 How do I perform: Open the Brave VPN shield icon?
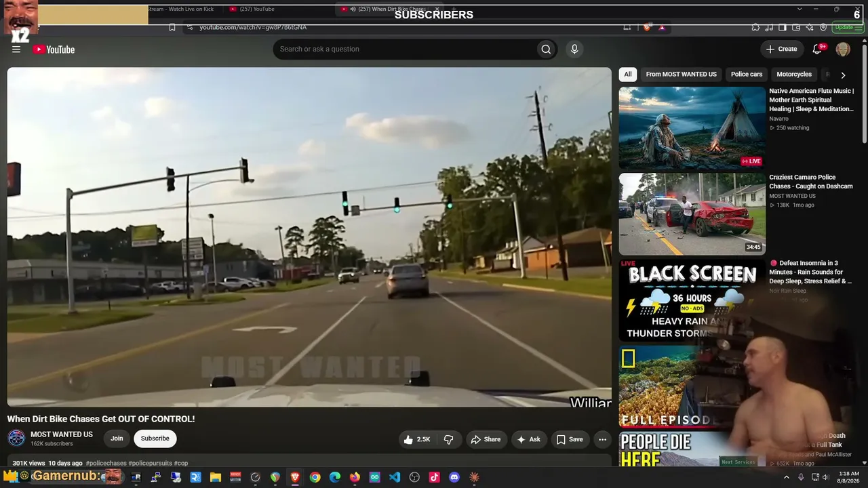coord(823,27)
